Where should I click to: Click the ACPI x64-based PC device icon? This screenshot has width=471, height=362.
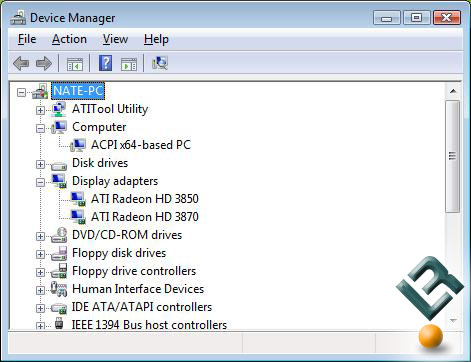[x=78, y=145]
